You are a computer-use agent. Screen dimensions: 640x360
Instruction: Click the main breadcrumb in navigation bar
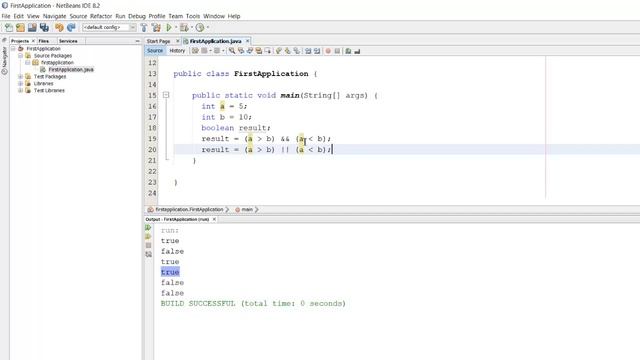(x=247, y=209)
